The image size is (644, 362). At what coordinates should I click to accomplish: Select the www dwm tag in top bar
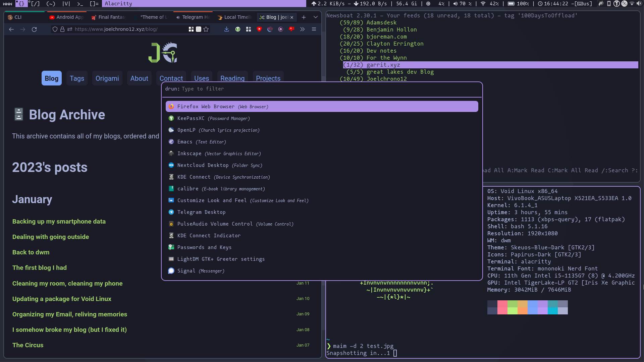click(x=7, y=4)
